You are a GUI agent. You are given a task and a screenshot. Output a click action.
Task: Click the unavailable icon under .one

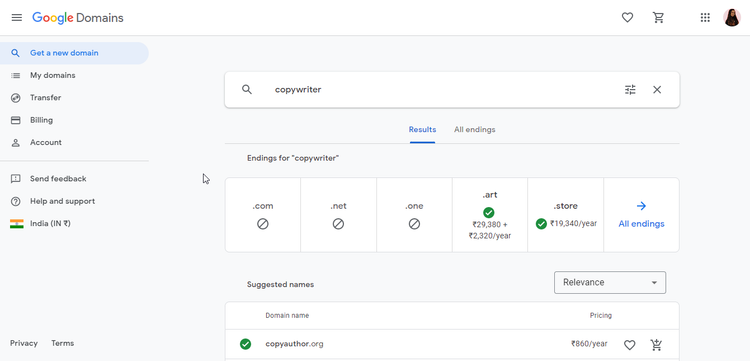coord(414,224)
